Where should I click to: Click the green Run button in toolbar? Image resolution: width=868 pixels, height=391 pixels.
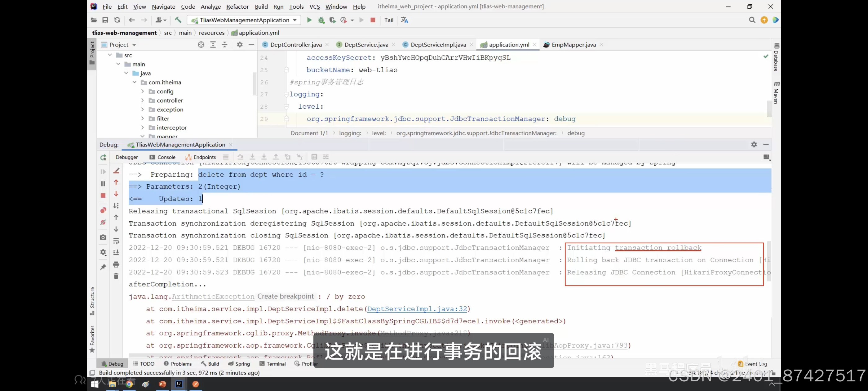point(309,20)
